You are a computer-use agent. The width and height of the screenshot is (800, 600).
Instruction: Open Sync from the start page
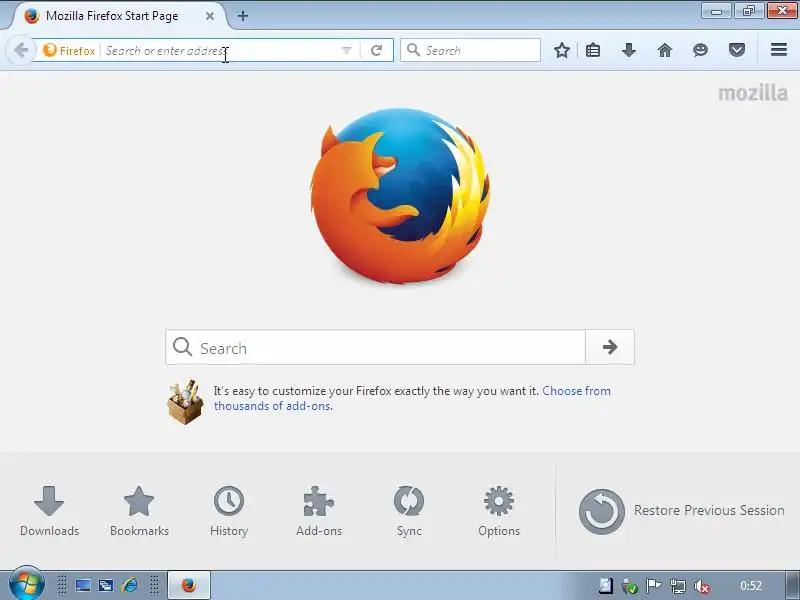click(x=409, y=511)
